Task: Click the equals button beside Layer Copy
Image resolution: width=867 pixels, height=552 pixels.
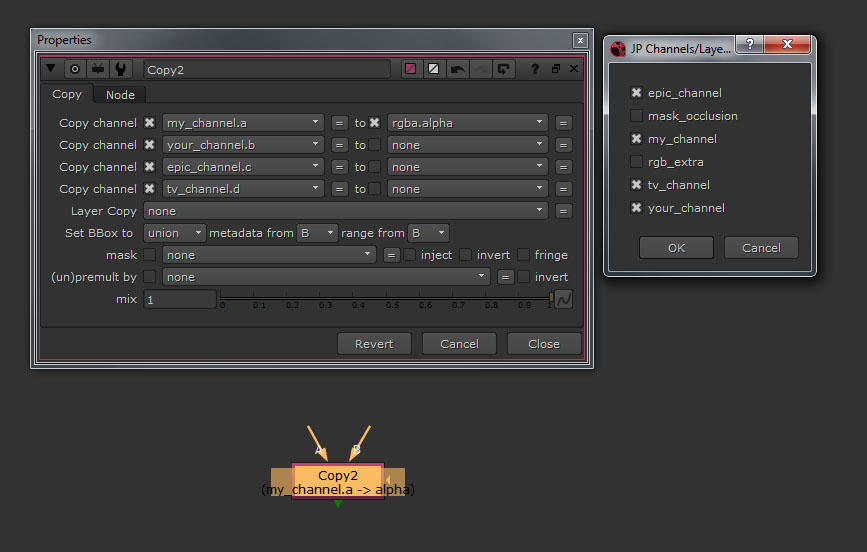Action: click(564, 211)
